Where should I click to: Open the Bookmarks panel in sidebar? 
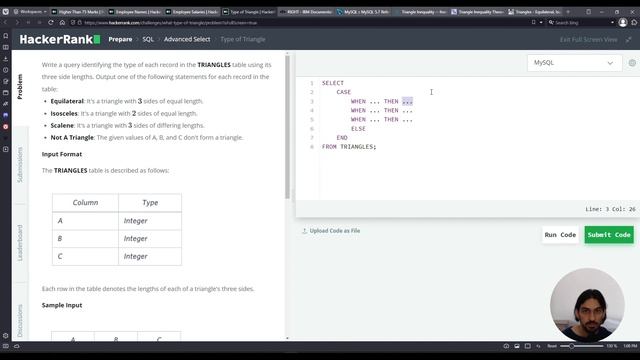click(x=6, y=36)
